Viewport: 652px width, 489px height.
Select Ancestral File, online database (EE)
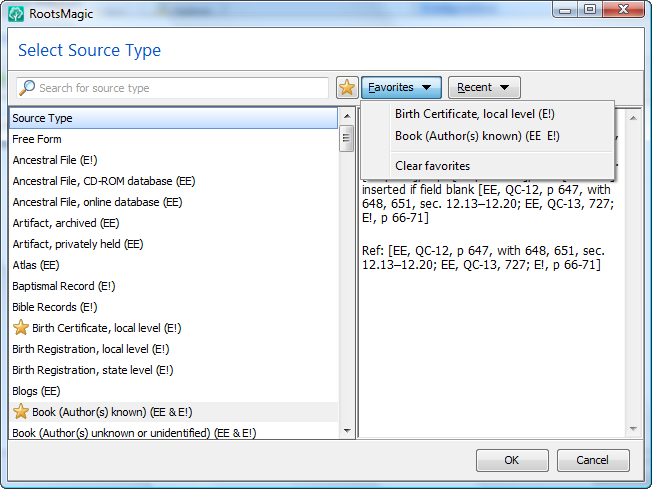(x=173, y=202)
